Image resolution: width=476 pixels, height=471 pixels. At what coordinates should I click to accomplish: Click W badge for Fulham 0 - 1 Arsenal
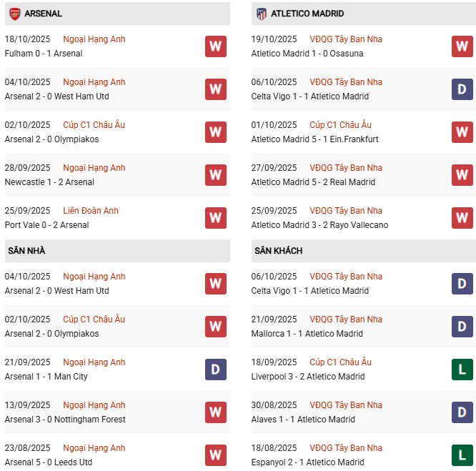[216, 46]
